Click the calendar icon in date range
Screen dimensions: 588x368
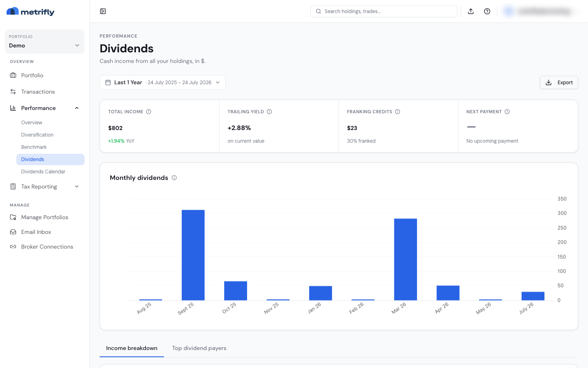pos(108,83)
